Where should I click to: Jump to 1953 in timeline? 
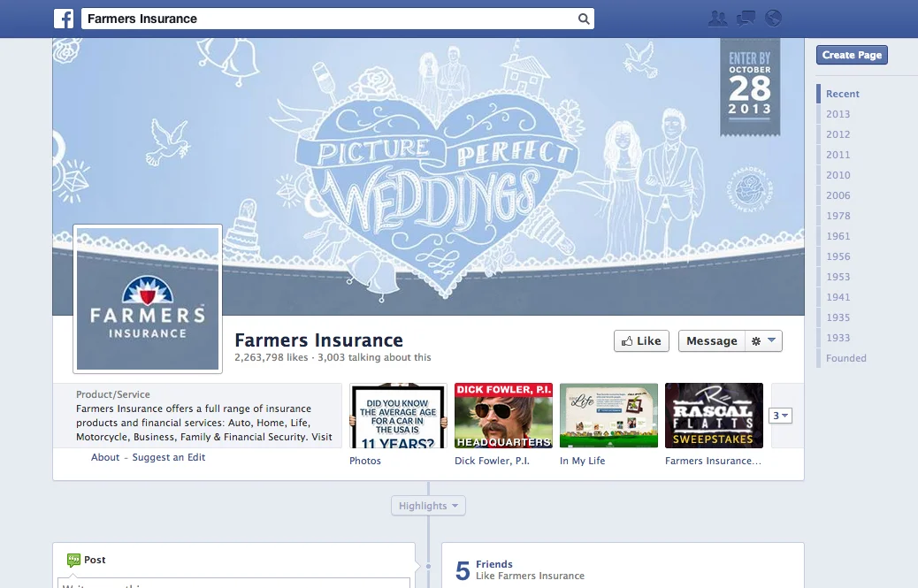pyautogui.click(x=838, y=277)
